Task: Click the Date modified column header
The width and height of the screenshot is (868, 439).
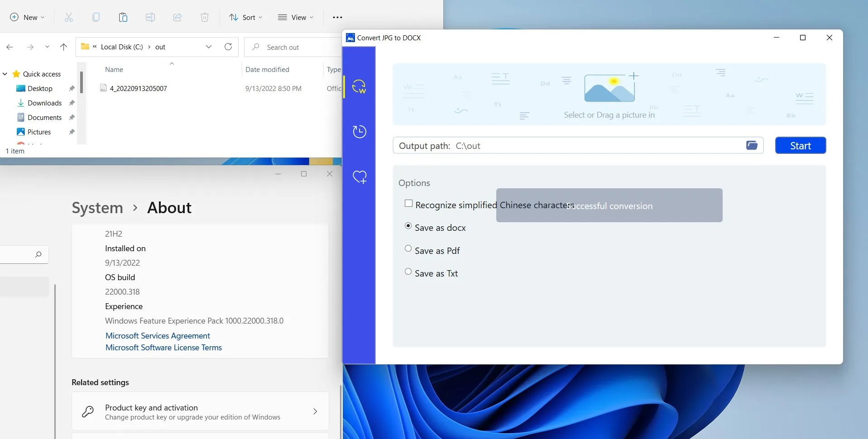Action: click(x=267, y=70)
